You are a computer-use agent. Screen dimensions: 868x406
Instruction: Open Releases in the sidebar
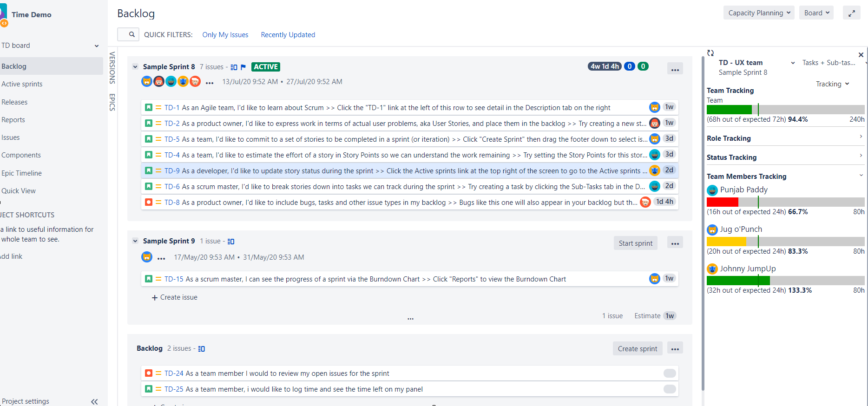14,102
